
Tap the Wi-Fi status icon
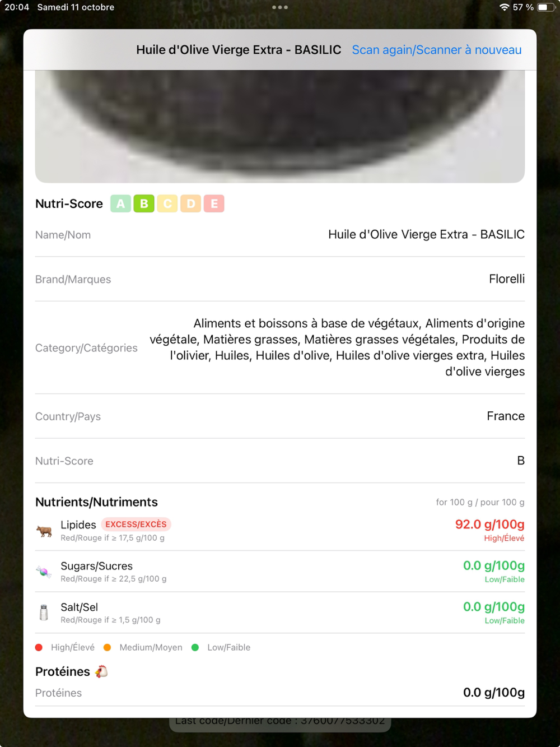pos(504,7)
